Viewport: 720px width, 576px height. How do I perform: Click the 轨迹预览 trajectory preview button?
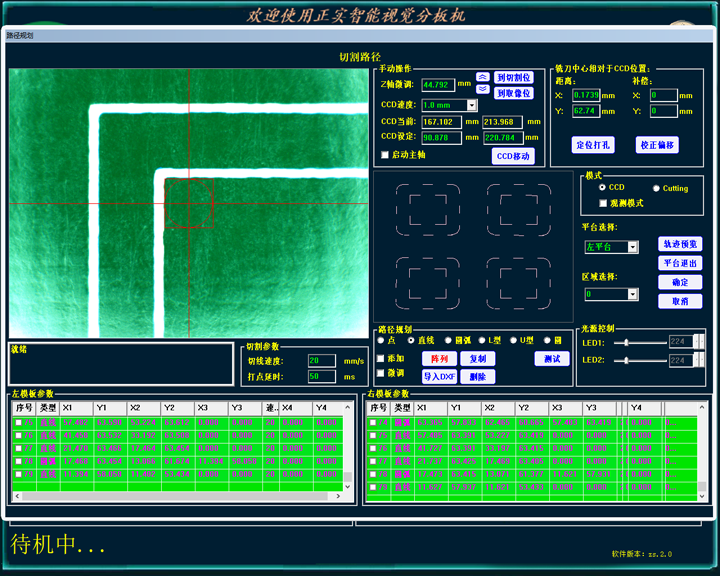680,244
